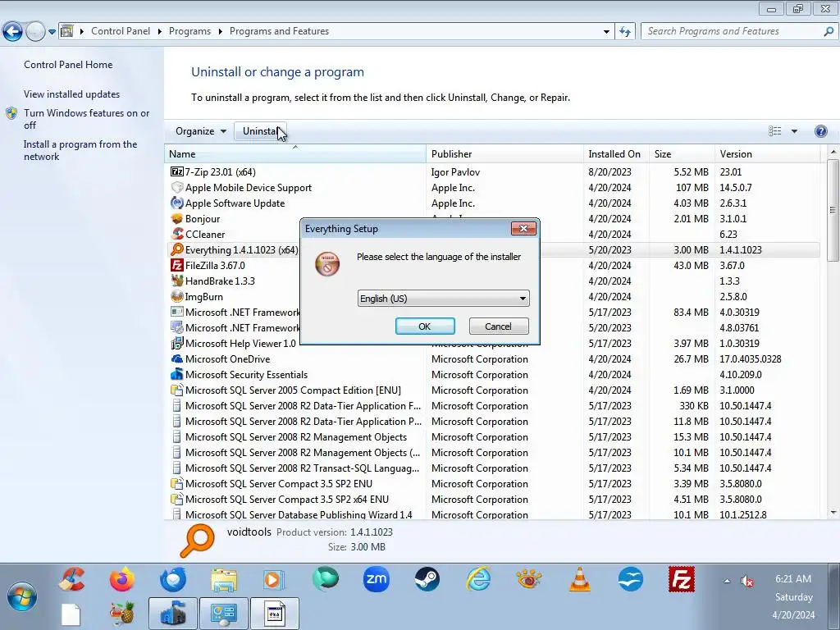This screenshot has width=840, height=630.
Task: Open Steam from the taskbar
Action: click(427, 579)
